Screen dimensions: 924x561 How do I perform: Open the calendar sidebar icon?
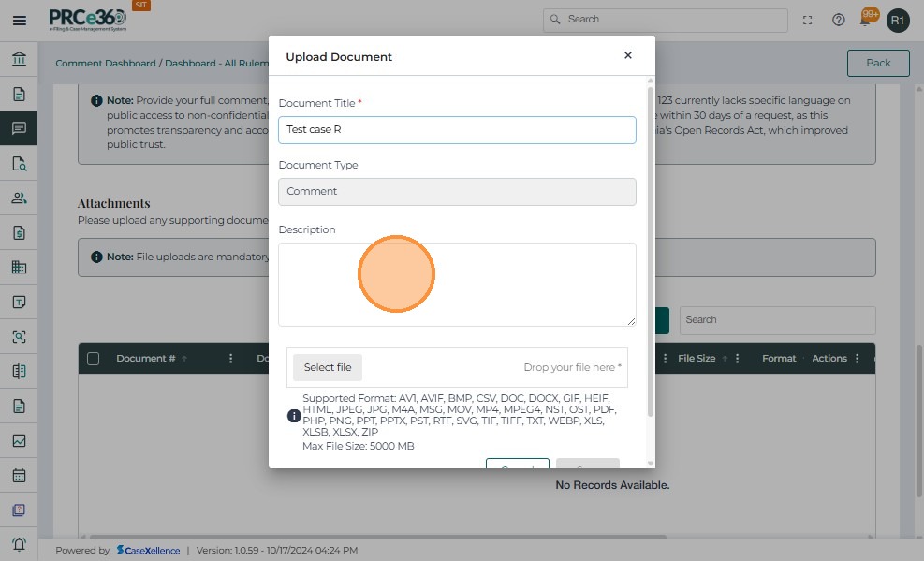pos(19,475)
